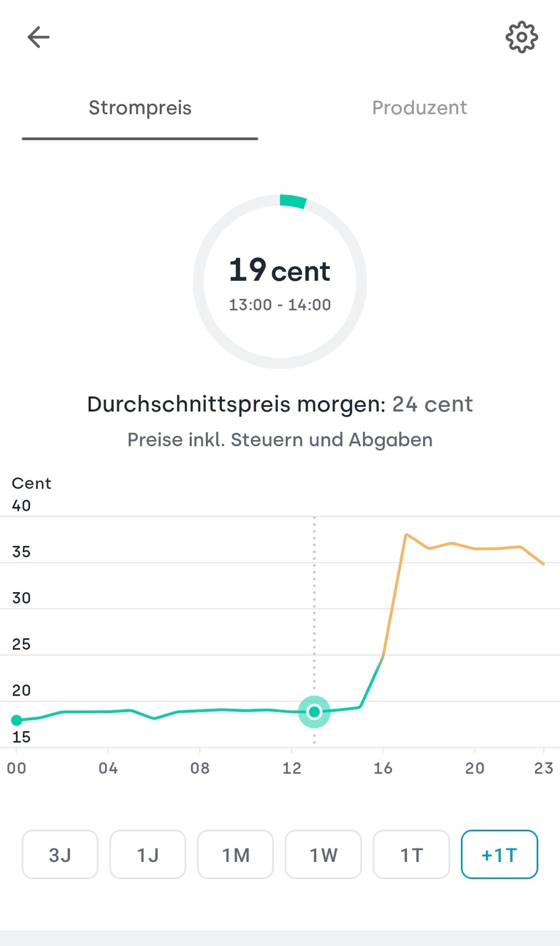The width and height of the screenshot is (560, 946).
Task: Select the 1J time range
Action: coord(148,854)
